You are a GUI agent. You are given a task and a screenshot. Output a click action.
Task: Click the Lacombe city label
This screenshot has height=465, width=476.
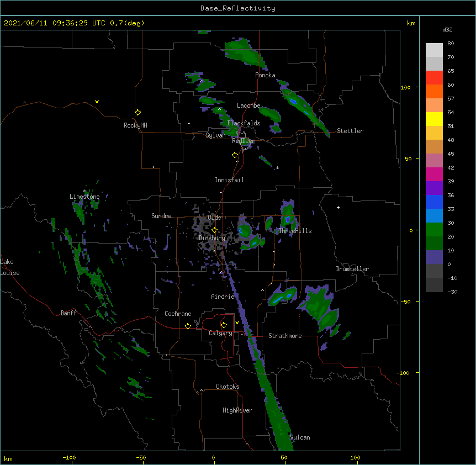(248, 105)
